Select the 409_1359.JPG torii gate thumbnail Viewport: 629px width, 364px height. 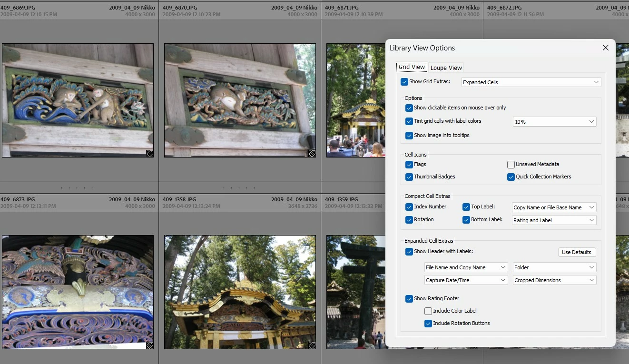[x=355, y=292]
